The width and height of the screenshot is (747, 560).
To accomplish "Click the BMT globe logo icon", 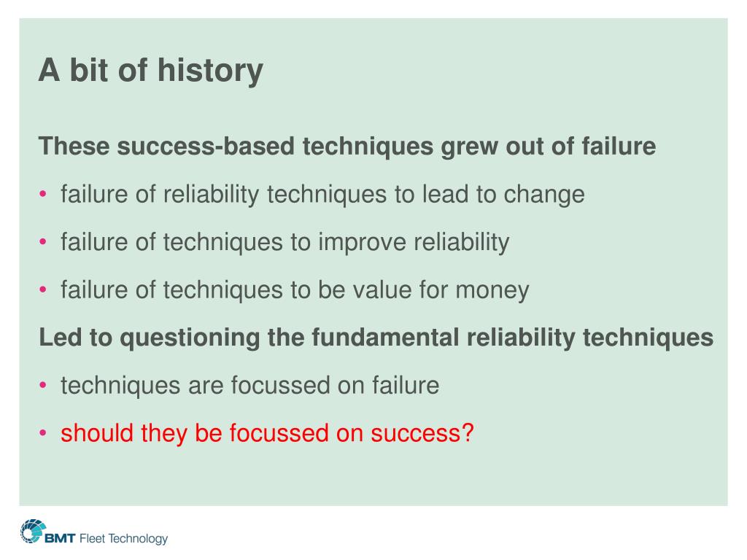I will click(33, 531).
